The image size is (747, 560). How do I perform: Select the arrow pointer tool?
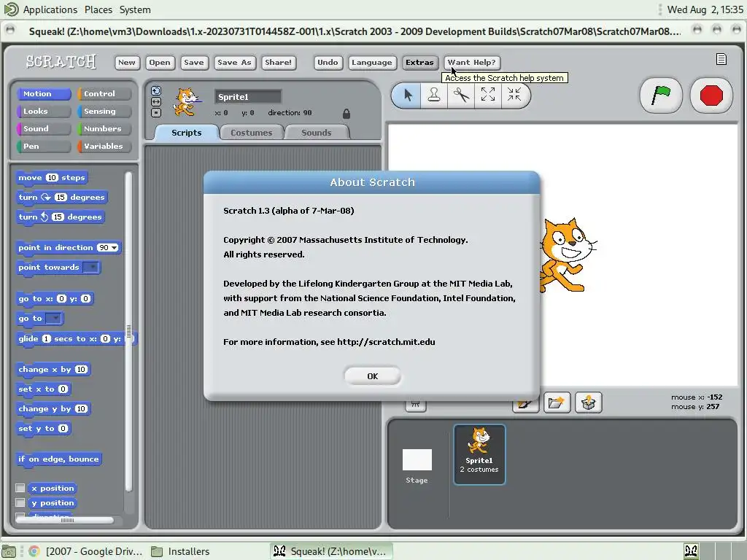coord(408,95)
